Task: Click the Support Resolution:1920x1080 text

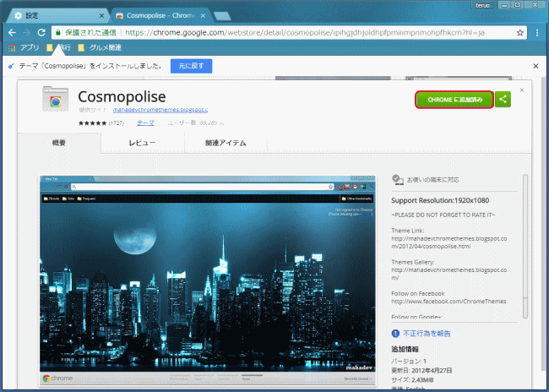Action: [x=440, y=200]
